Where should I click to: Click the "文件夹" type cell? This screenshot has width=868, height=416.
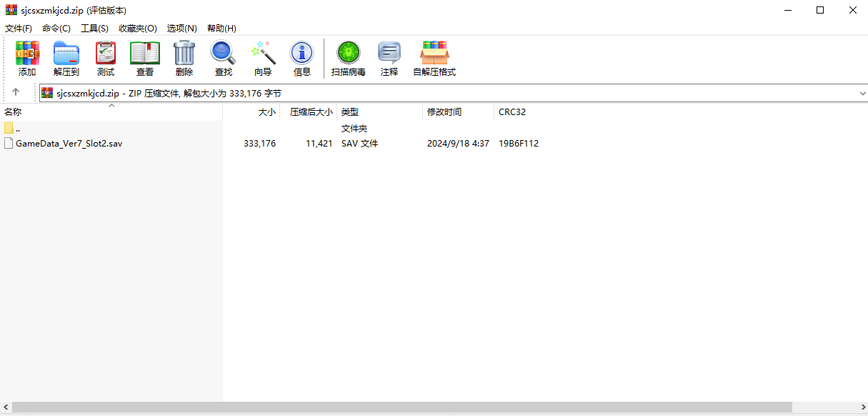click(354, 129)
